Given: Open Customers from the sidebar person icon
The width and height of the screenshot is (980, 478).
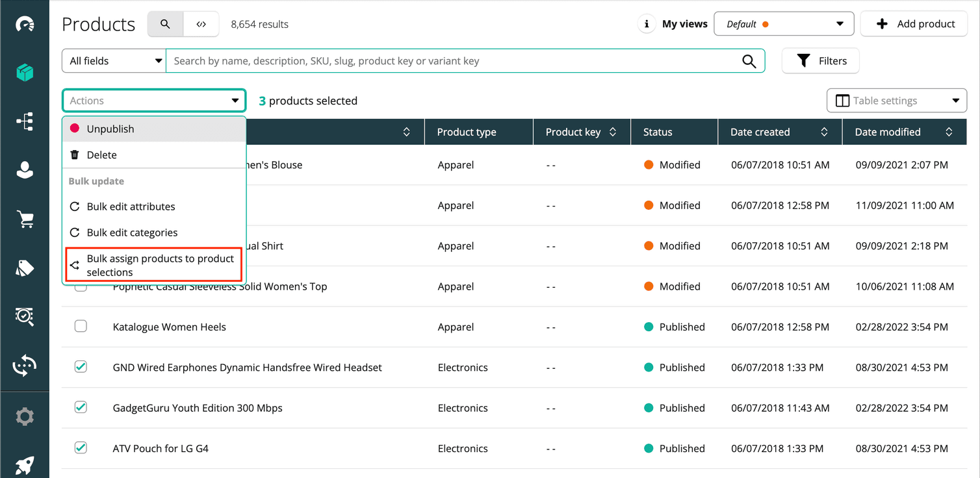Looking at the screenshot, I should click(x=25, y=170).
